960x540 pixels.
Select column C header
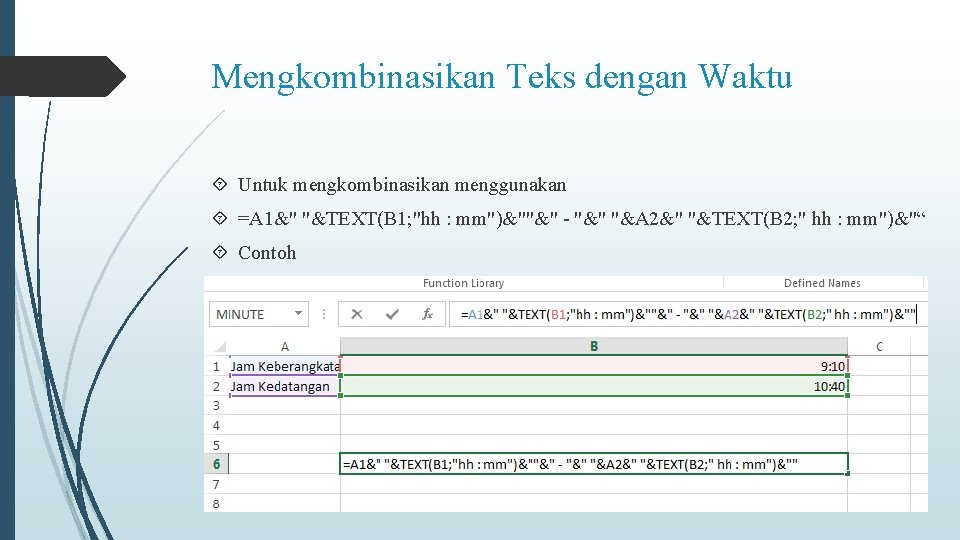tap(879, 347)
